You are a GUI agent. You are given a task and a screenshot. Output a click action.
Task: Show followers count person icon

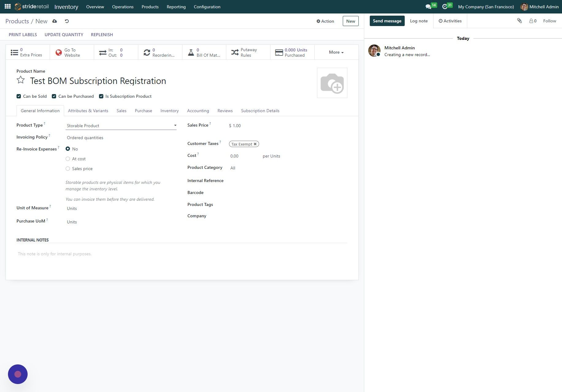click(533, 21)
